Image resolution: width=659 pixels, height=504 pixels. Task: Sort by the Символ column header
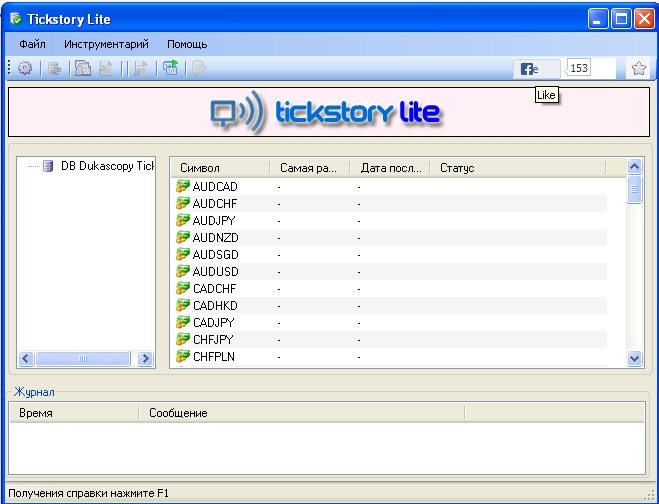click(220, 168)
